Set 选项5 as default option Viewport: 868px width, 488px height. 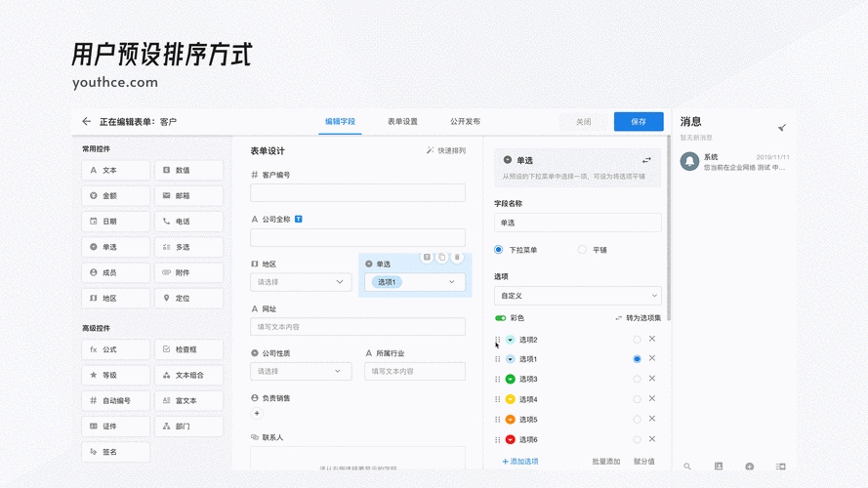pyautogui.click(x=638, y=420)
